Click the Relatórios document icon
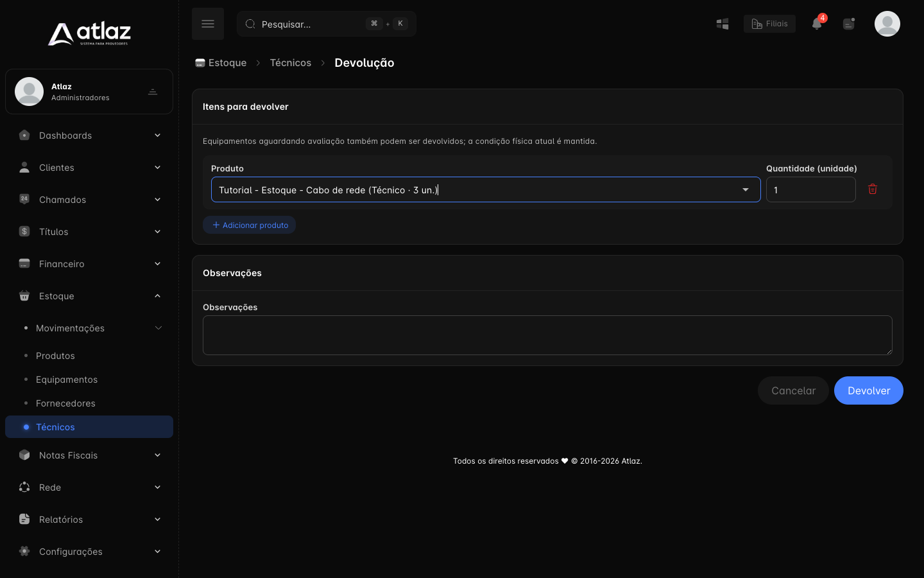The width and height of the screenshot is (924, 578). click(x=24, y=519)
